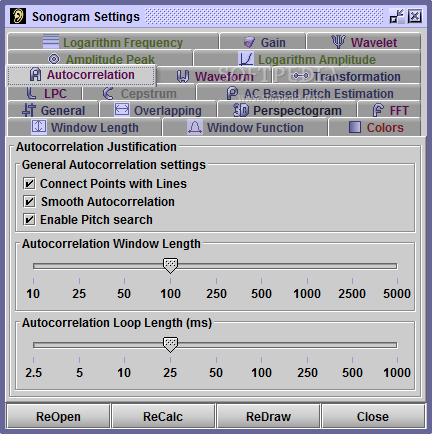Click the ReOpen button
This screenshot has height=434, width=432.
(x=58, y=416)
